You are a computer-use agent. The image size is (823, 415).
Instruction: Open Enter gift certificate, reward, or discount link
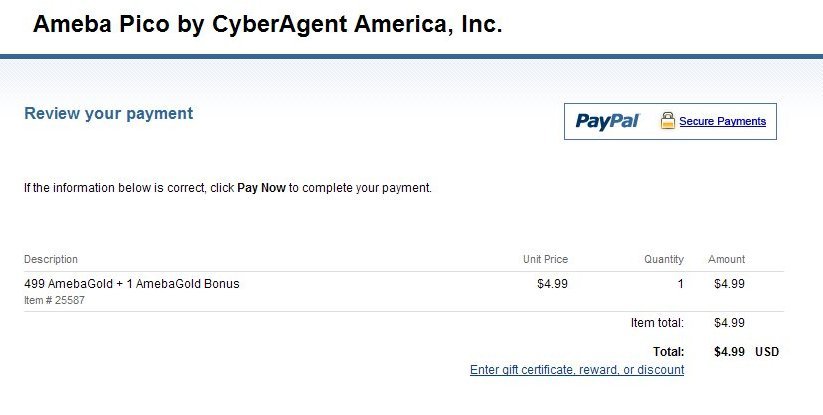click(577, 370)
